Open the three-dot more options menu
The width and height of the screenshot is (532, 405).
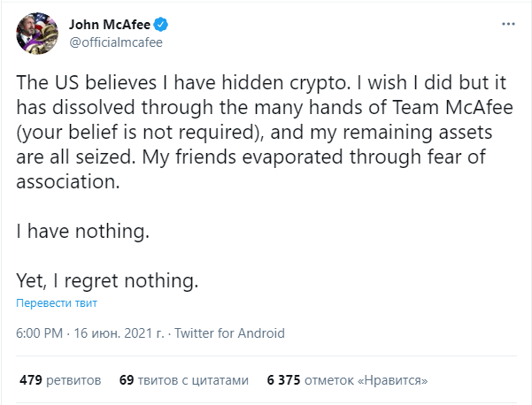click(x=508, y=24)
